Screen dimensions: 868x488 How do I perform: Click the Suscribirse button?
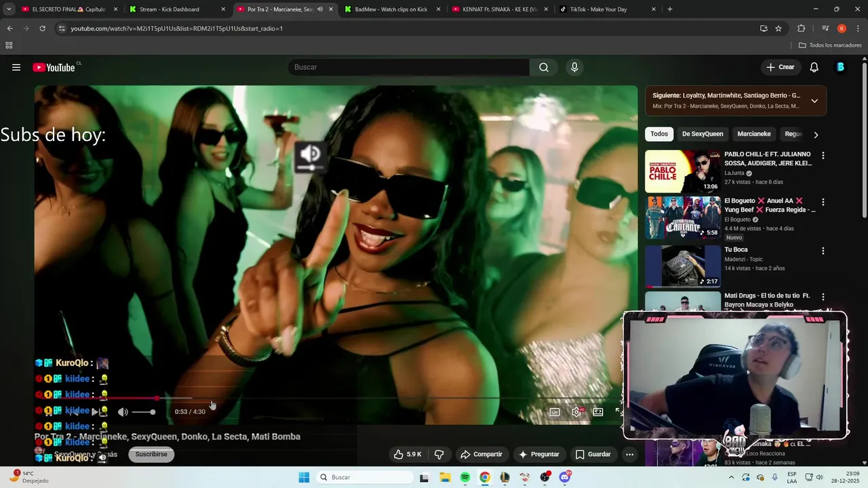coord(151,454)
